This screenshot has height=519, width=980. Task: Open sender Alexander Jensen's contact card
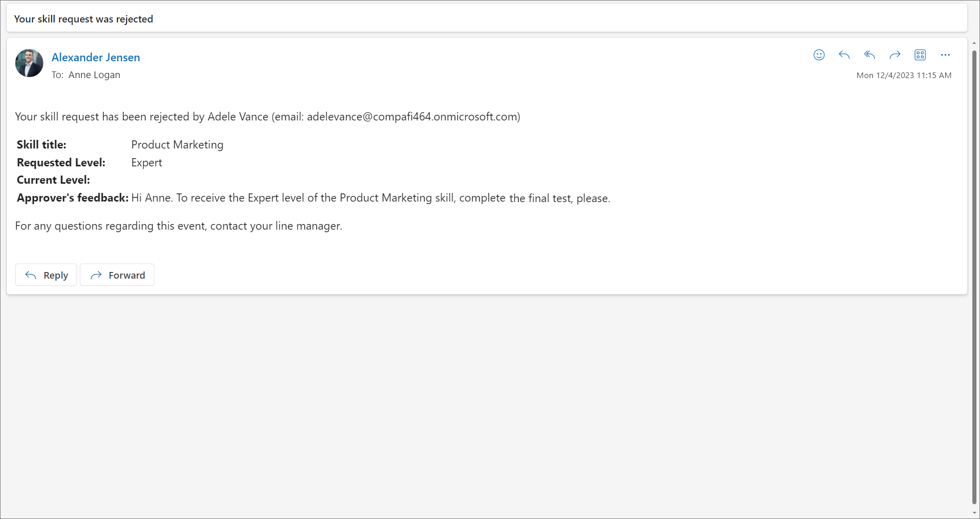(95, 58)
